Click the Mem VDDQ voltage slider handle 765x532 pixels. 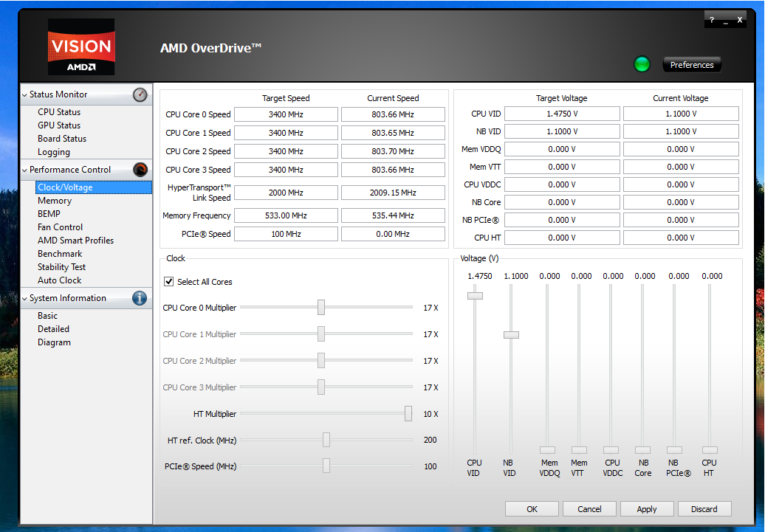[x=547, y=450]
